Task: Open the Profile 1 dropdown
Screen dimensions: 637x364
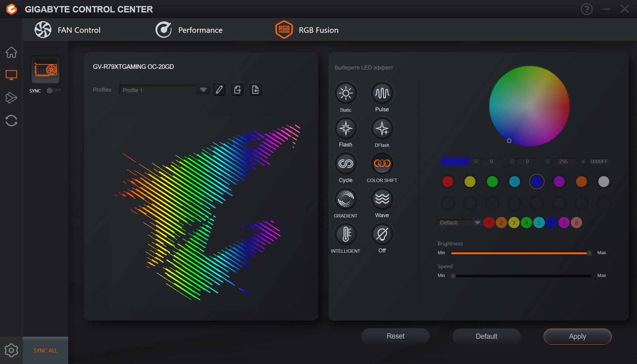Action: (203, 90)
